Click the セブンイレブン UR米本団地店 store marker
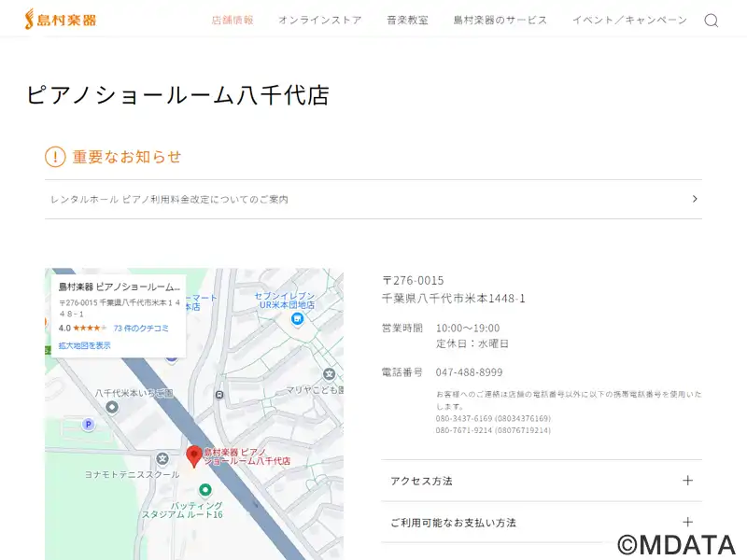The image size is (747, 560). 297,319
